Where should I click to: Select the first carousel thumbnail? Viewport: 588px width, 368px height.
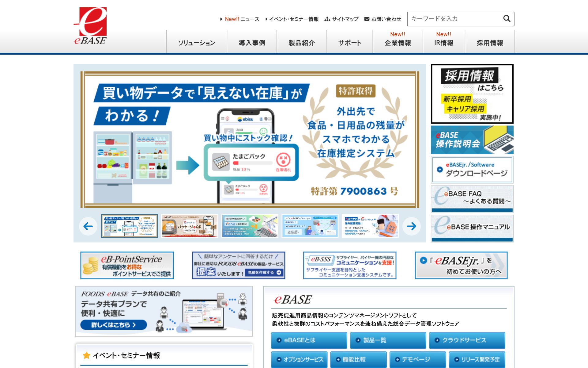[x=130, y=226]
